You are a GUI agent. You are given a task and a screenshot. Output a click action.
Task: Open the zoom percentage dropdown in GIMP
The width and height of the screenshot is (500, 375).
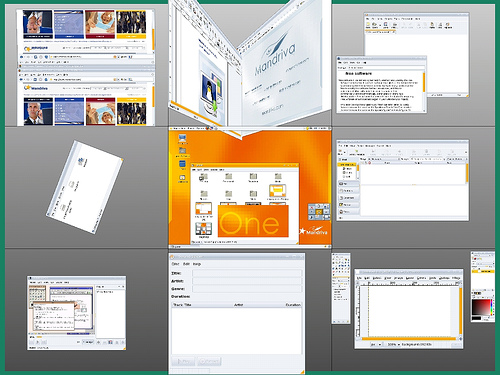click(x=394, y=344)
